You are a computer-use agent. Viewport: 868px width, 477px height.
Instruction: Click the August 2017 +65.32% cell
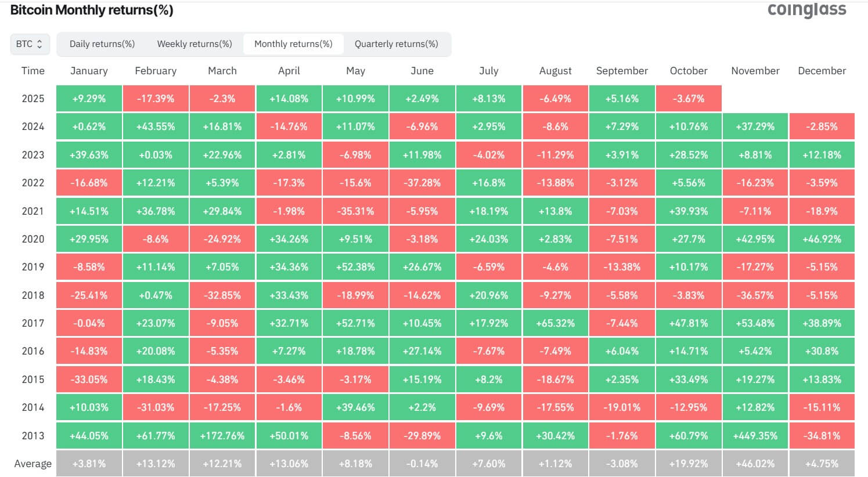click(x=555, y=323)
